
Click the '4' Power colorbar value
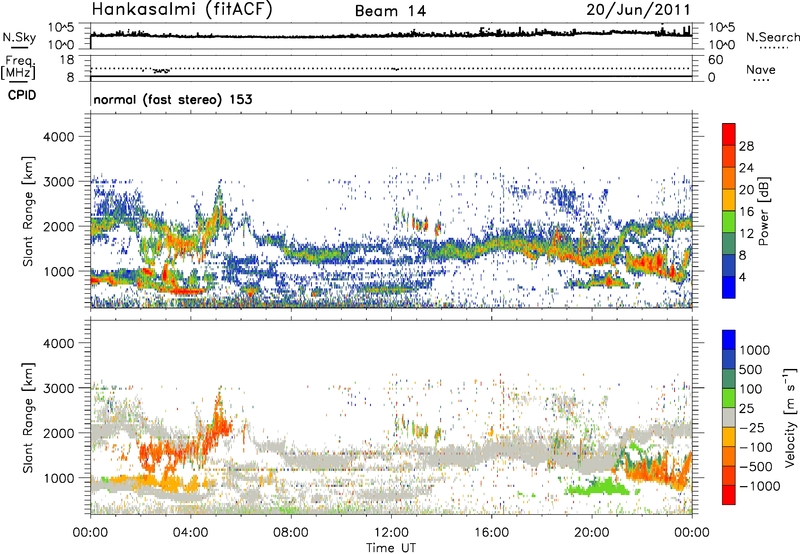pos(743,277)
